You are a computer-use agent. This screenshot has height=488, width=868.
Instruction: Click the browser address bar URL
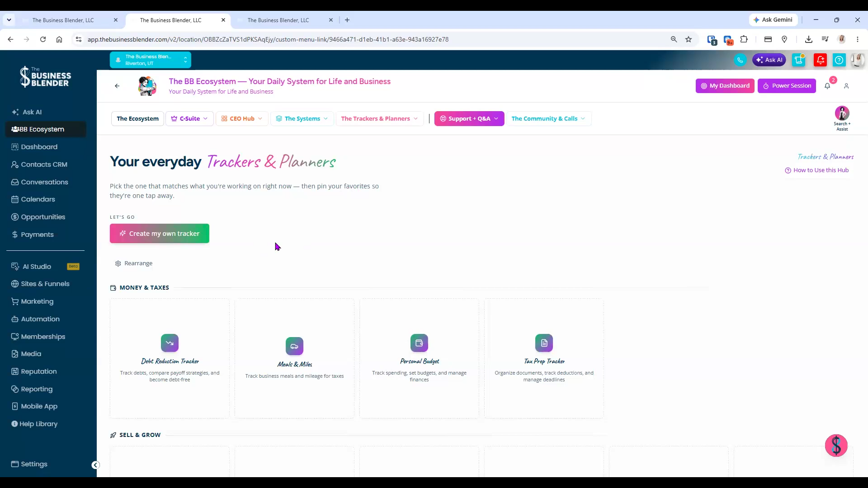pyautogui.click(x=268, y=39)
